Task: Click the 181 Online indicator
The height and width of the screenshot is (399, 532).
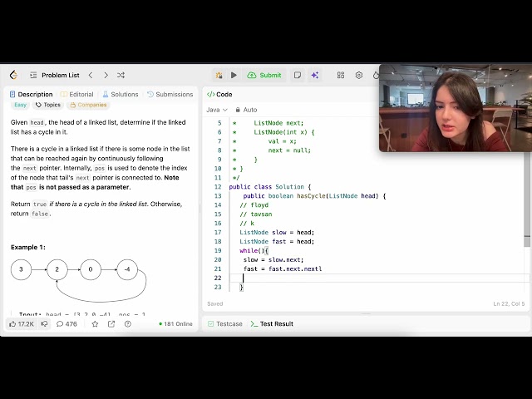Action: (175, 324)
